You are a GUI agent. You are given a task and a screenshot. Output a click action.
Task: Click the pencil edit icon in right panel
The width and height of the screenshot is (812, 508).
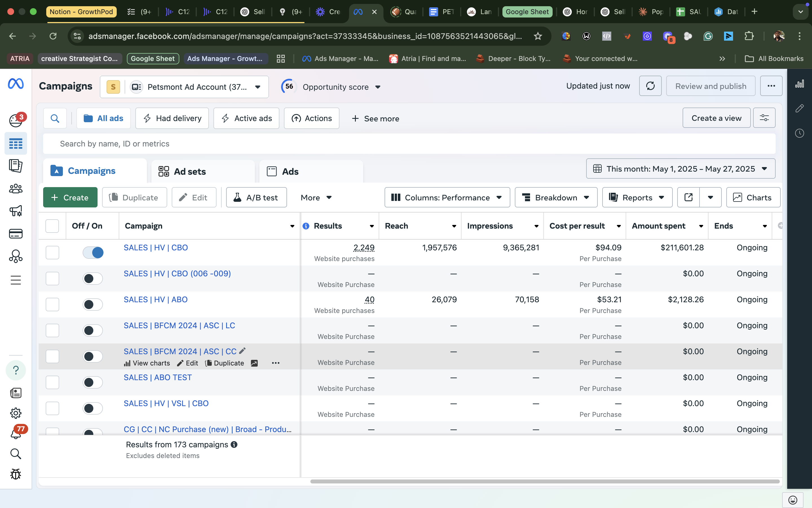800,108
